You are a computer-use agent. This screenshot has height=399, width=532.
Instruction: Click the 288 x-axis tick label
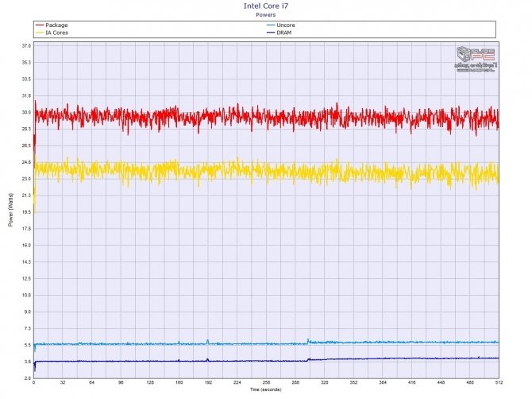click(295, 382)
